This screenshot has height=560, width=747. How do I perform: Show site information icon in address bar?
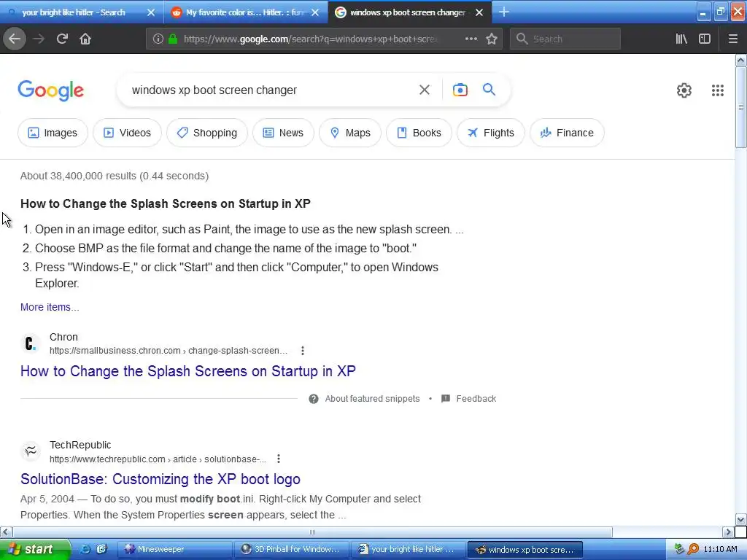tap(158, 39)
